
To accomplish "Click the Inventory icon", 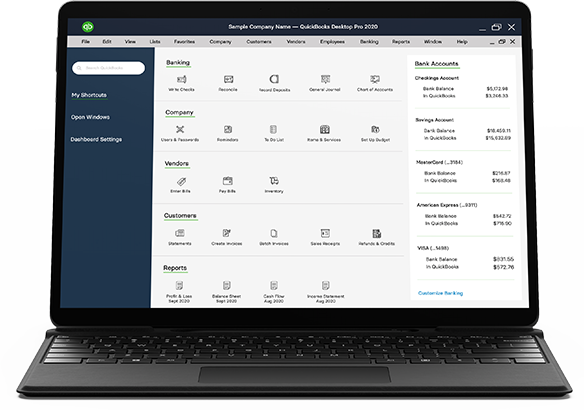I will coord(274,181).
